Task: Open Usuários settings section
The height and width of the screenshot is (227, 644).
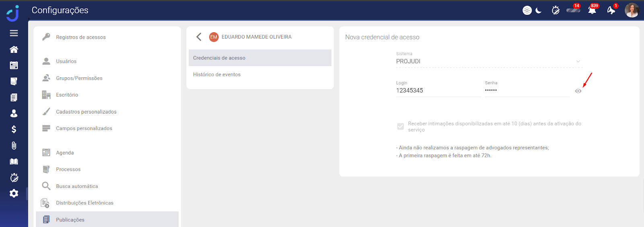Action: pyautogui.click(x=66, y=61)
